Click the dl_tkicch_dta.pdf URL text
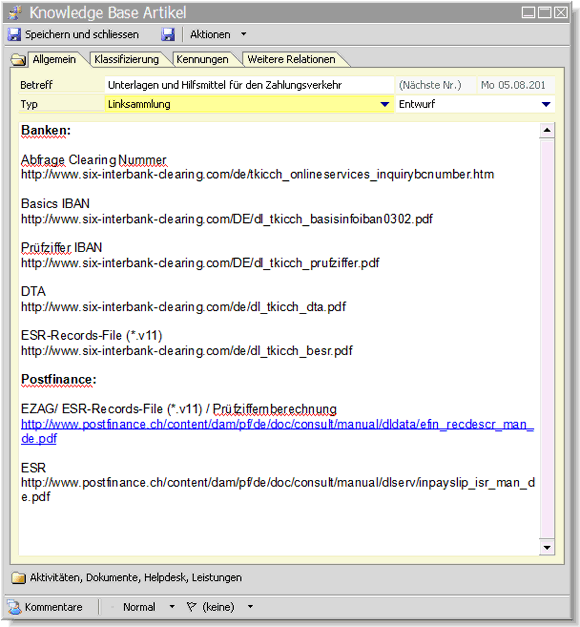The image size is (580, 627). click(183, 307)
